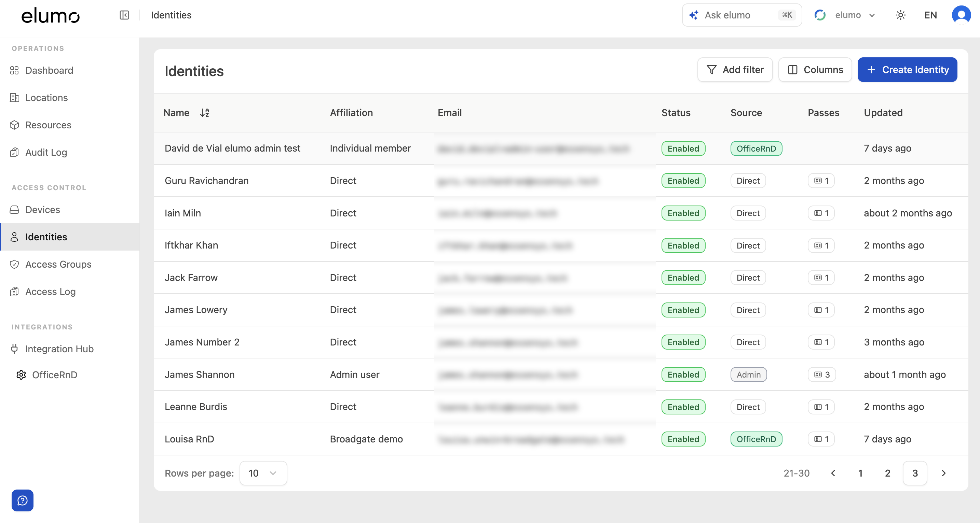The image size is (980, 523).
Task: Sort by Name column icon
Action: [x=205, y=113]
